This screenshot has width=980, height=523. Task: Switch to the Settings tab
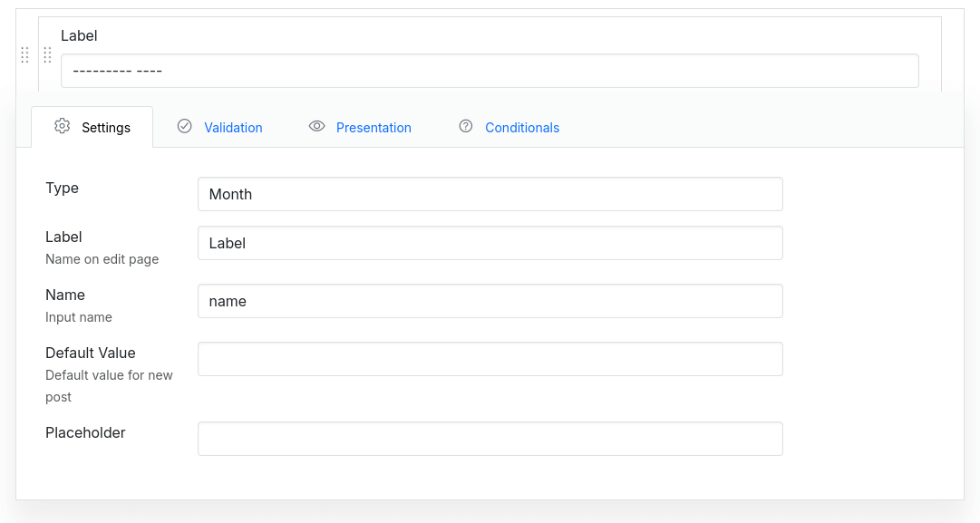(105, 128)
